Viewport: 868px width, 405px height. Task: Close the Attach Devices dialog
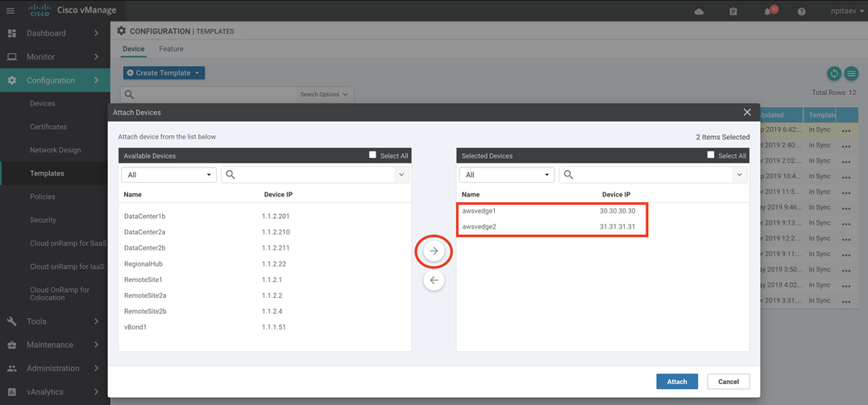click(x=747, y=112)
